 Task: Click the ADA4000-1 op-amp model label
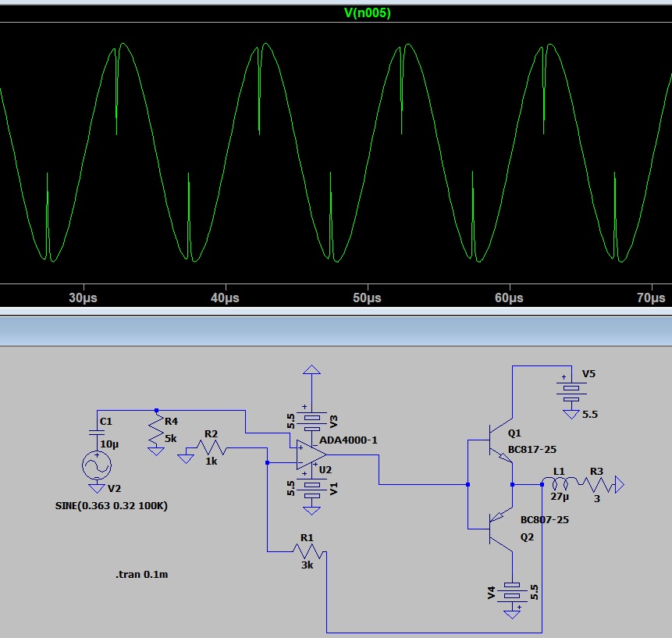click(x=348, y=440)
